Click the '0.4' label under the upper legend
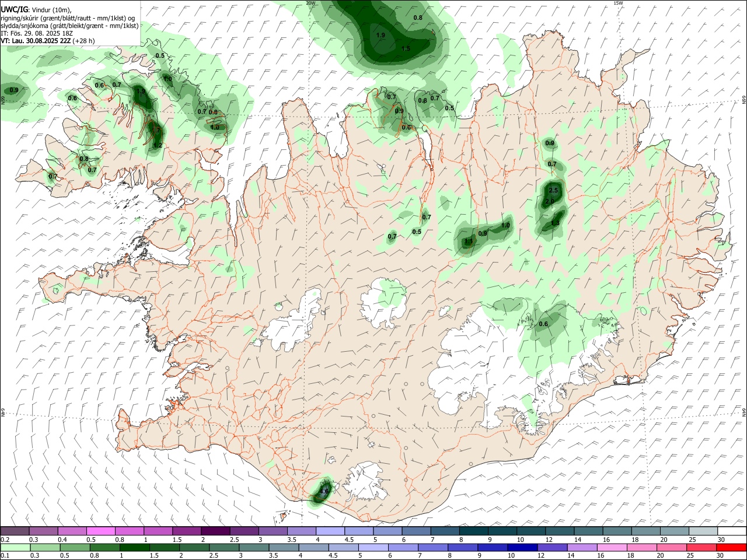Viewport: 747px width, 560px height. pos(62,540)
